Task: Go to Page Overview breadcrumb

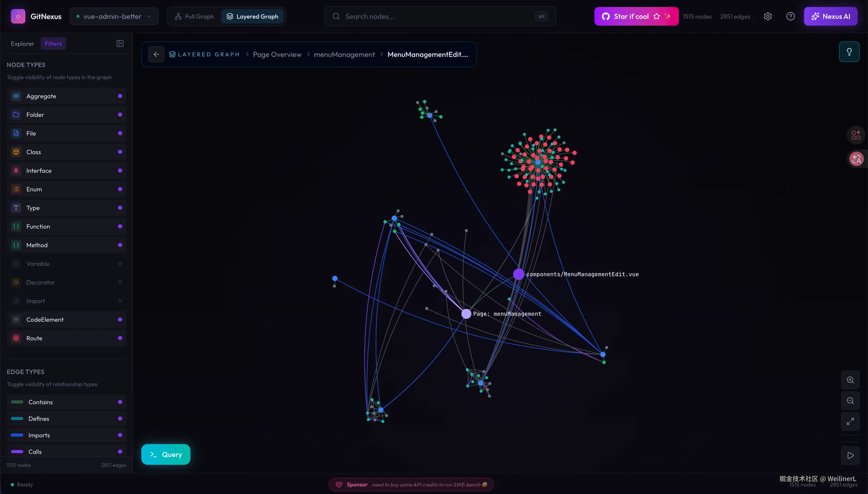Action: pos(277,54)
